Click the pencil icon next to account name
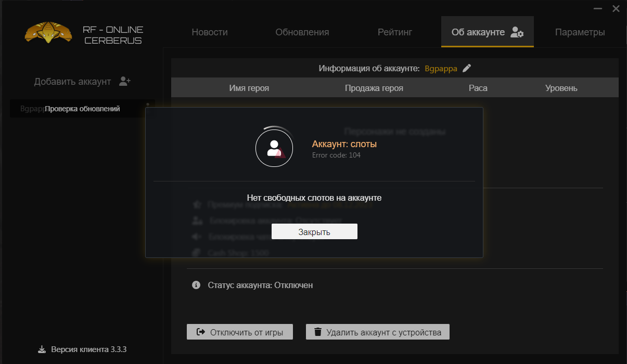 467,68
